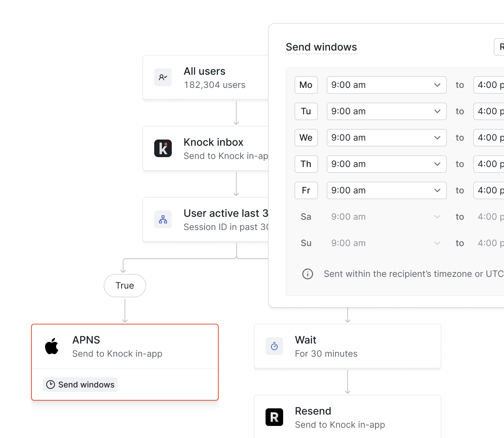This screenshot has height=438, width=504.
Task: Click the branch icon on User active step
Action: coord(163,219)
